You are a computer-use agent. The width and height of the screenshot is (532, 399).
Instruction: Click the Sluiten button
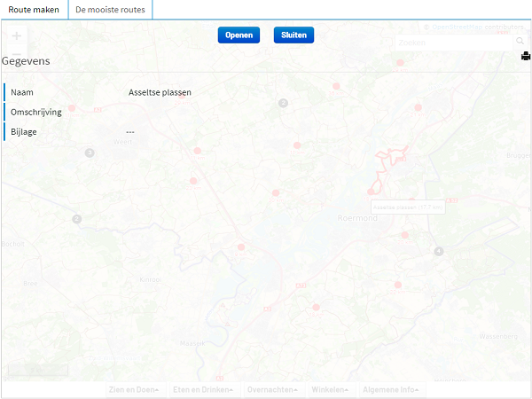[x=293, y=35]
